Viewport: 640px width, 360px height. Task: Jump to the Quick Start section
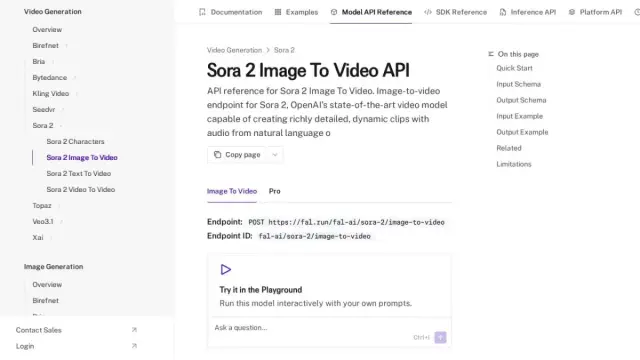pos(514,68)
